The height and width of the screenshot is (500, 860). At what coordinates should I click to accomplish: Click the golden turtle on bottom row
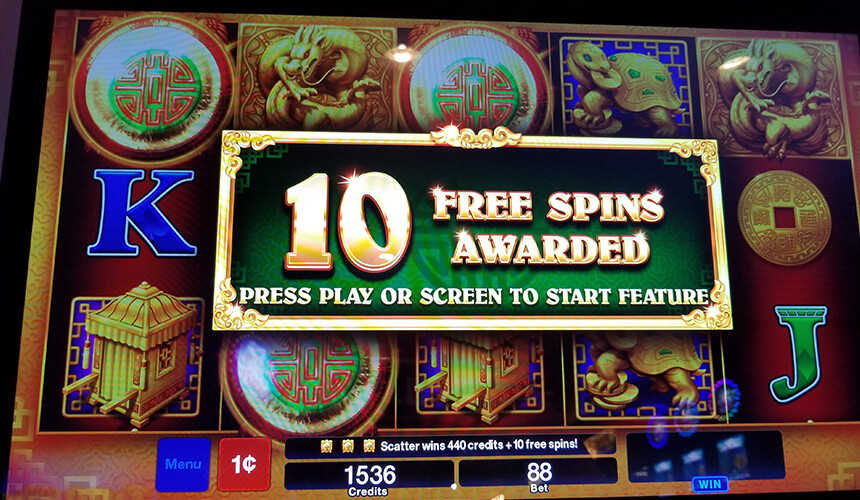tap(643, 371)
